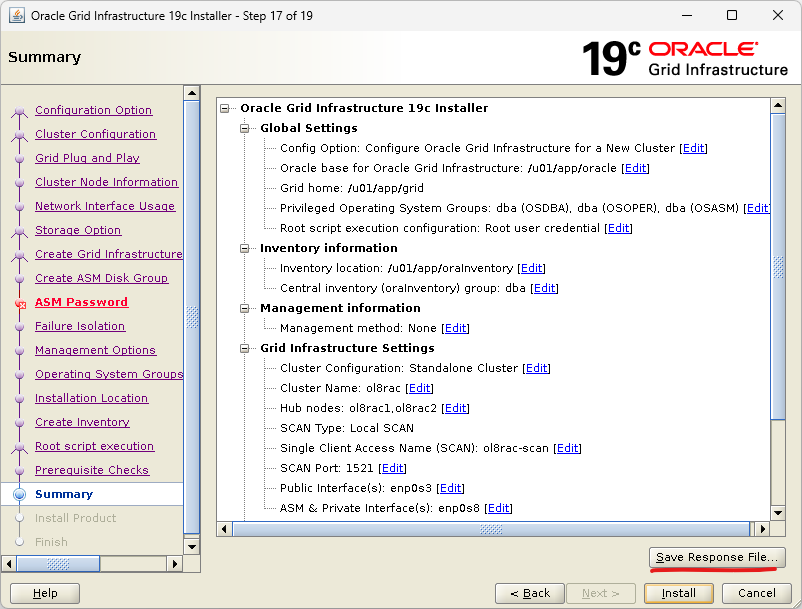Click the summary tree scroll left arrow
This screenshot has height=609, width=802.
coord(224,529)
